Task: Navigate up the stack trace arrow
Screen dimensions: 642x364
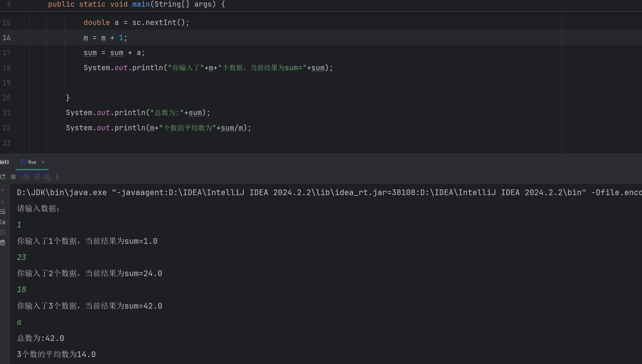Action: pos(3,191)
